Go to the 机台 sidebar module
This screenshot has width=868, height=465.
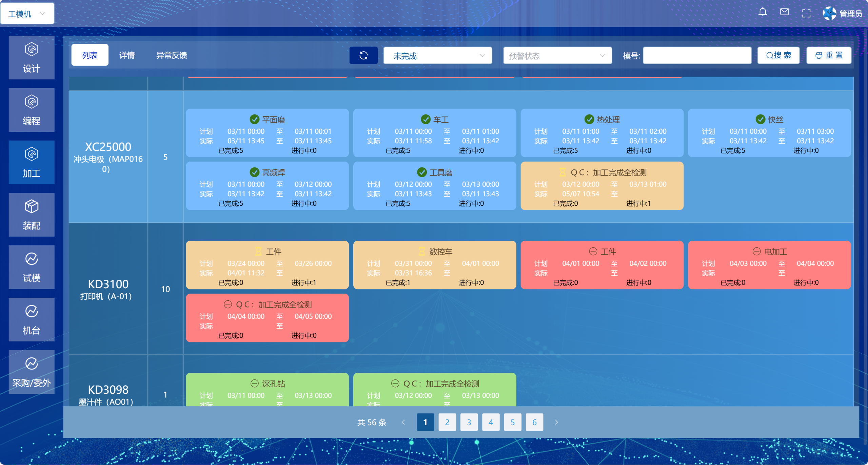coord(32,320)
